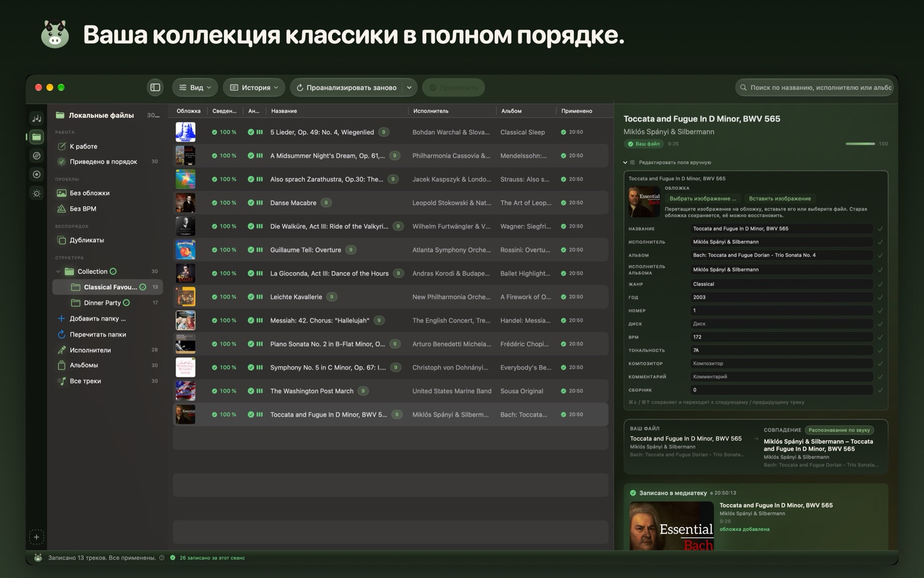Sort by the 'Исполнитель' column header
This screenshot has height=578, width=924.
(x=431, y=111)
